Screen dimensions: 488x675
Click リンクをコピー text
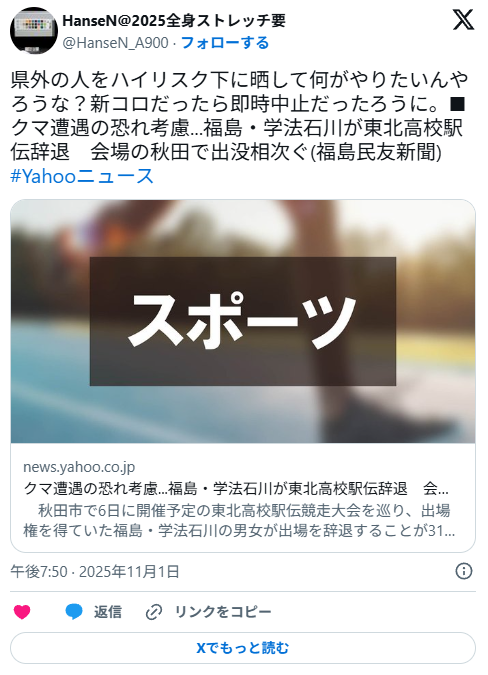223,612
